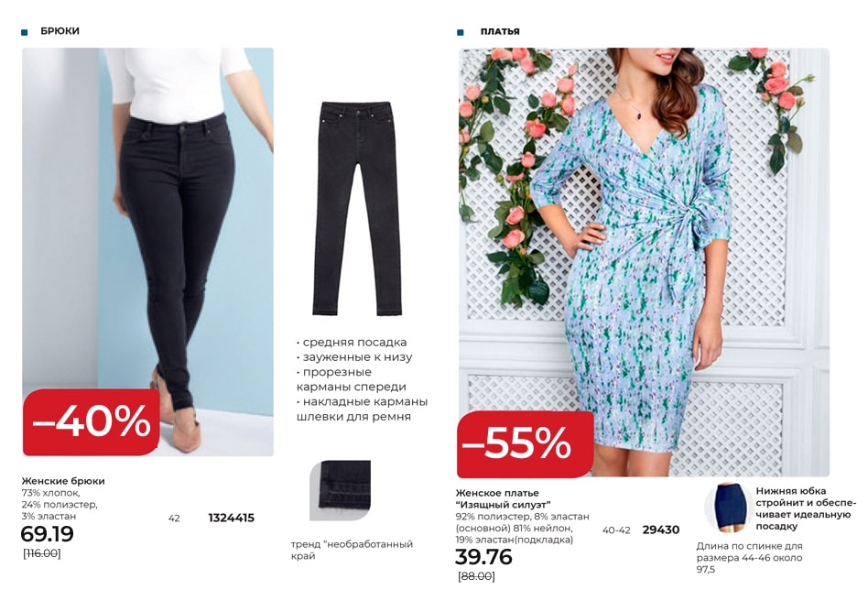This screenshot has width=868, height=601.
Task: View the raw hem detail swatch thumbnail
Action: [x=340, y=490]
